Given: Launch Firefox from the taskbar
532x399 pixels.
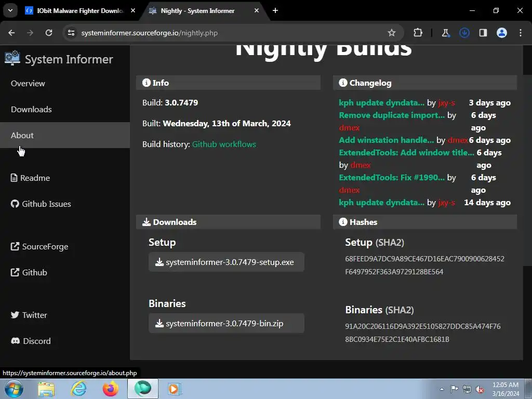Looking at the screenshot, I should point(111,389).
